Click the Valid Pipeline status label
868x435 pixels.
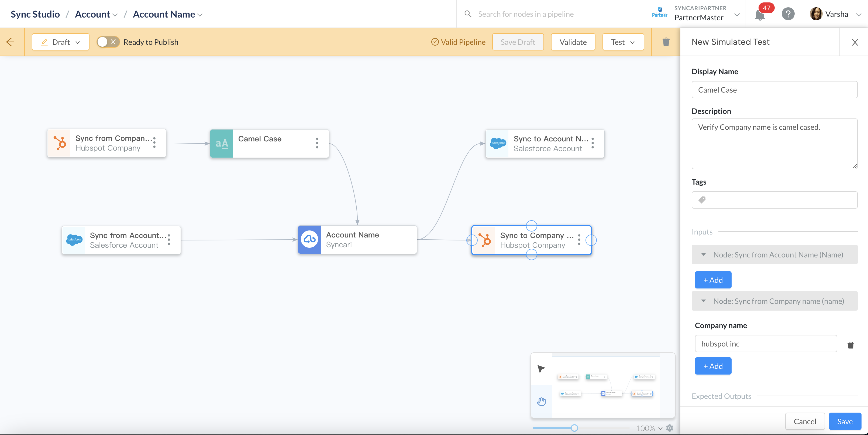tap(458, 42)
